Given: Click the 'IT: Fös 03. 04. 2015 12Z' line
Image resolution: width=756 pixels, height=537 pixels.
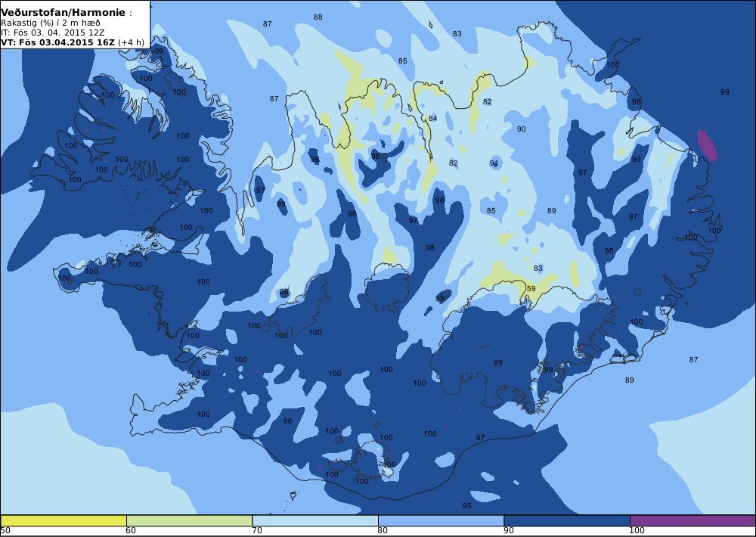Looking at the screenshot, I should 52,33.
